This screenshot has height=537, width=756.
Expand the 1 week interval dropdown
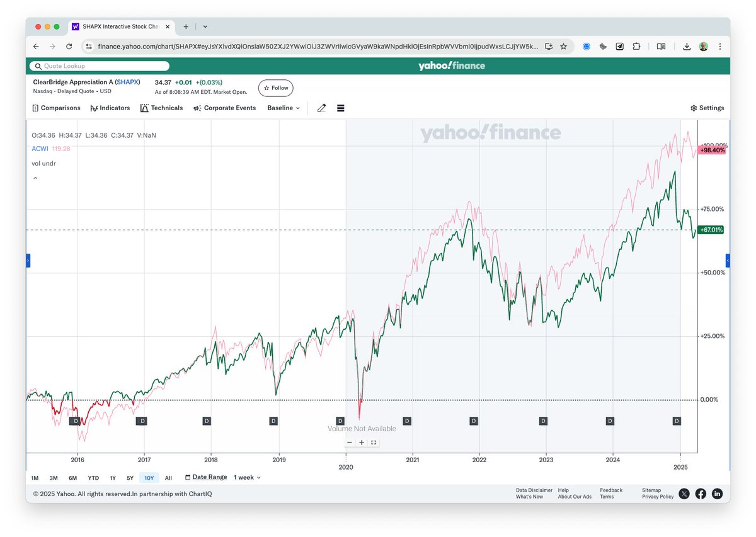247,478
